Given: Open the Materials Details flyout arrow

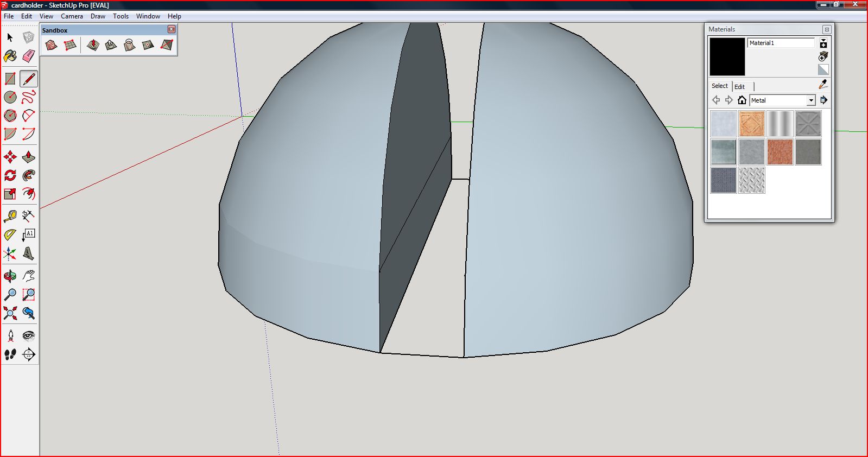Looking at the screenshot, I should click(x=823, y=100).
